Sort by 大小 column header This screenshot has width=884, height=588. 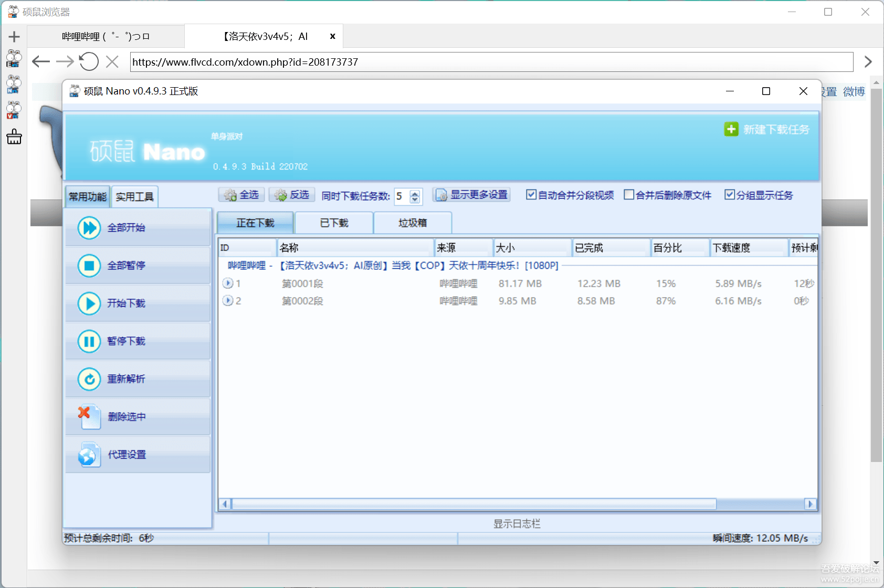point(532,248)
